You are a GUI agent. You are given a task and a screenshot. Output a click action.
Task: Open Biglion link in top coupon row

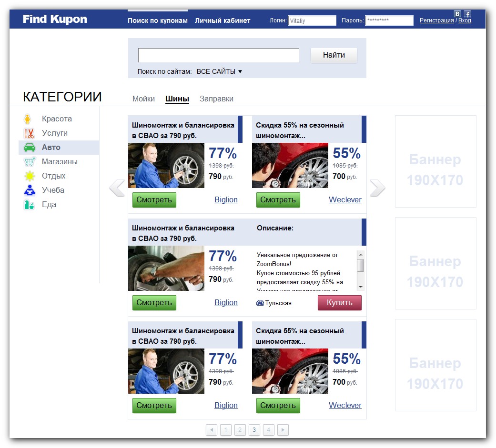click(226, 200)
